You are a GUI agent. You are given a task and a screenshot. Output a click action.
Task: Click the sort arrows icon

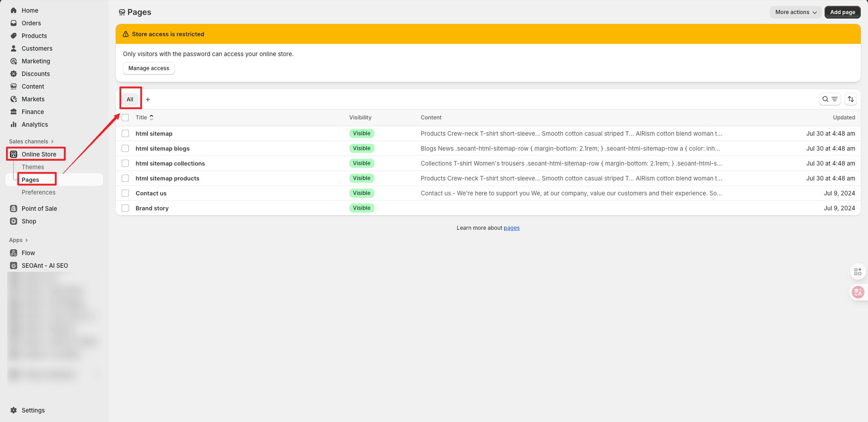[850, 99]
